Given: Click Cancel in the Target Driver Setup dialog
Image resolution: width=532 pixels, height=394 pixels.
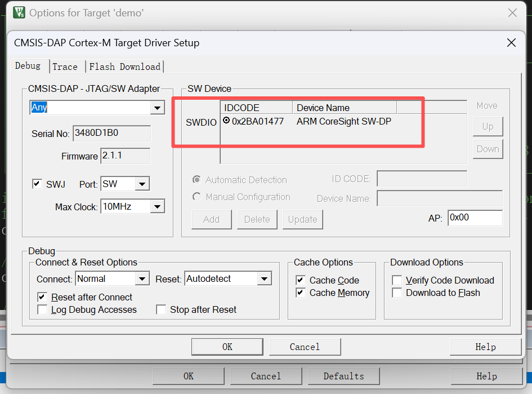Looking at the screenshot, I should pos(305,347).
